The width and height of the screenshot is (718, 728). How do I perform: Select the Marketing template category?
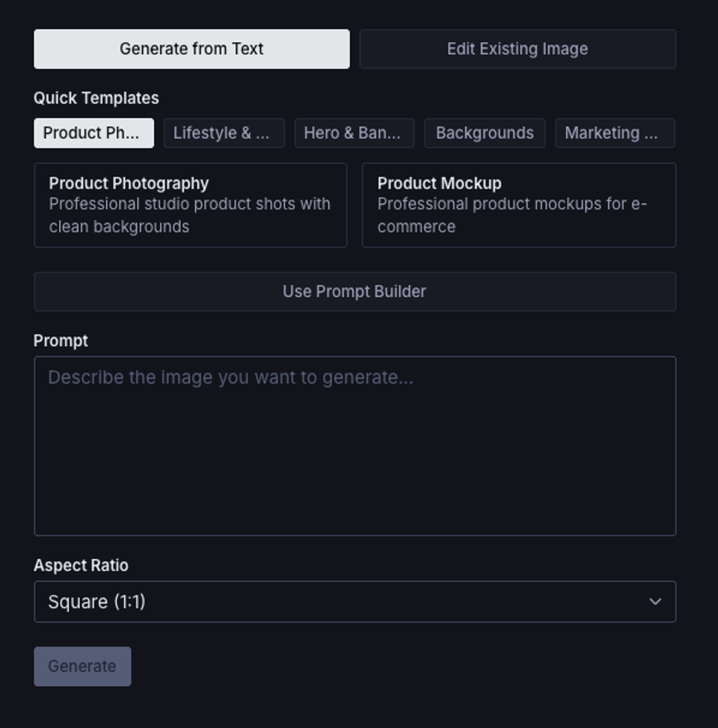click(x=614, y=133)
